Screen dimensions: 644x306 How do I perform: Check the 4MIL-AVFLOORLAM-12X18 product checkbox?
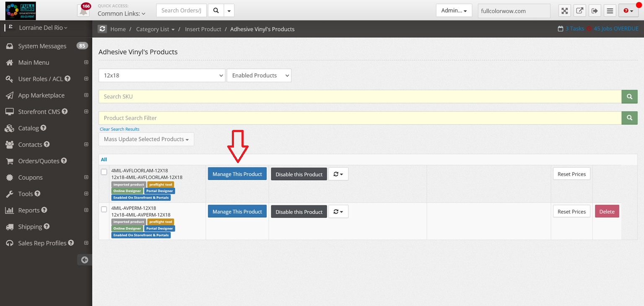[104, 172]
